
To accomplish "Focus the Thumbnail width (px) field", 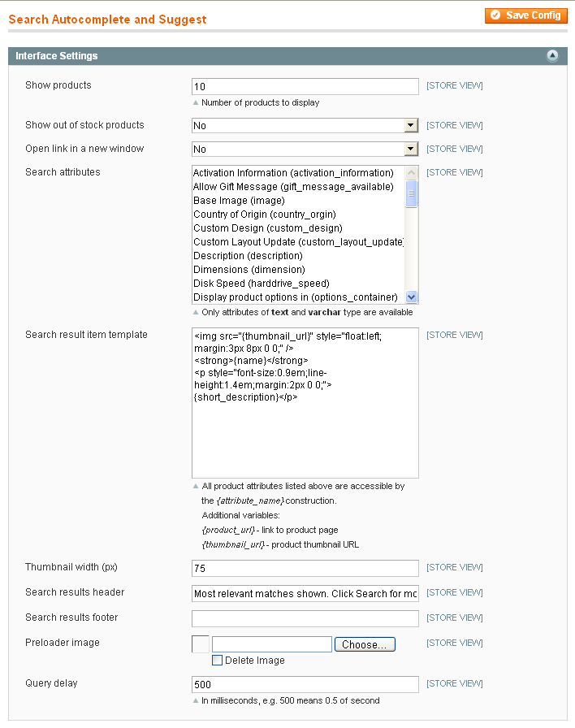I will click(305, 568).
